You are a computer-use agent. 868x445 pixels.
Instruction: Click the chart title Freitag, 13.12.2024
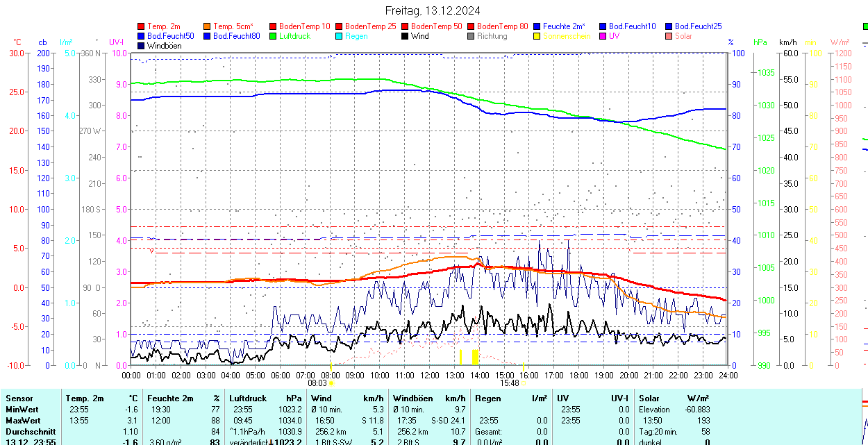[x=433, y=10]
